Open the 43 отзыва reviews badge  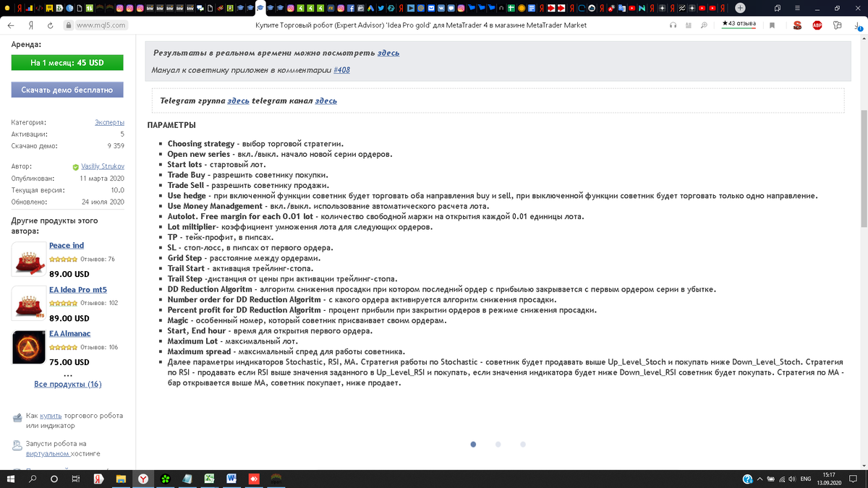coord(739,24)
